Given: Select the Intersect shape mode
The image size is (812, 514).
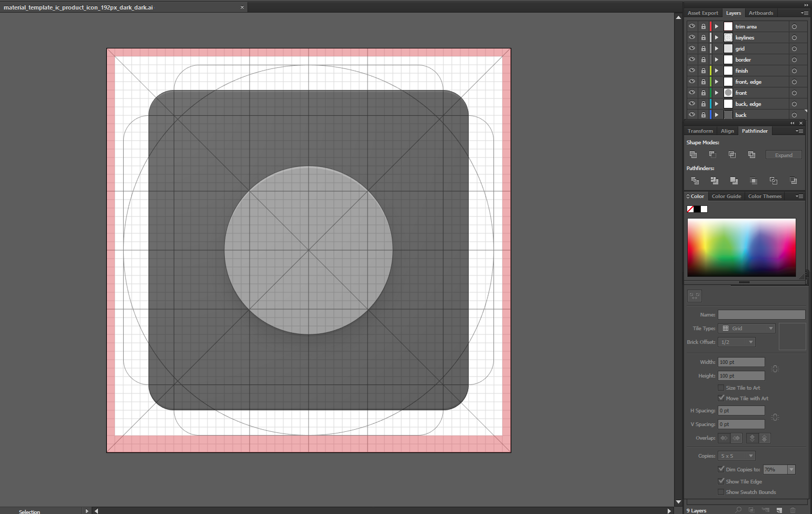Looking at the screenshot, I should point(732,154).
